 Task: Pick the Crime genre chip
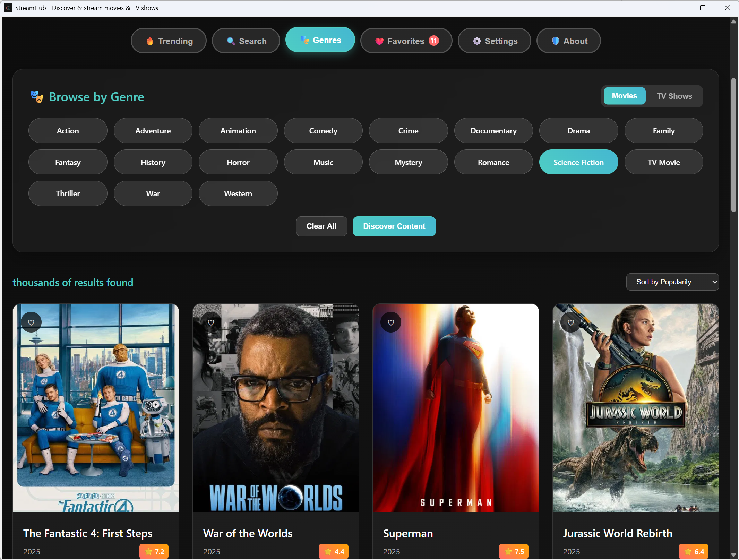tap(409, 131)
